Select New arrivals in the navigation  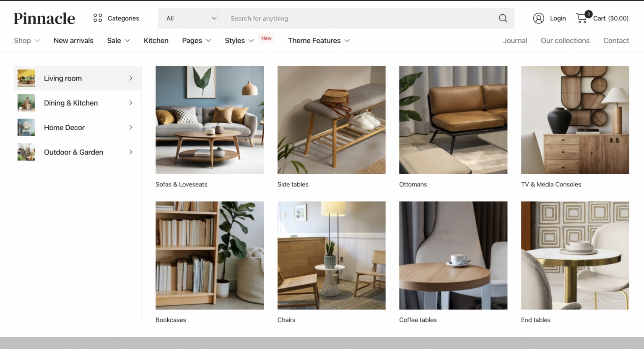pyautogui.click(x=73, y=40)
